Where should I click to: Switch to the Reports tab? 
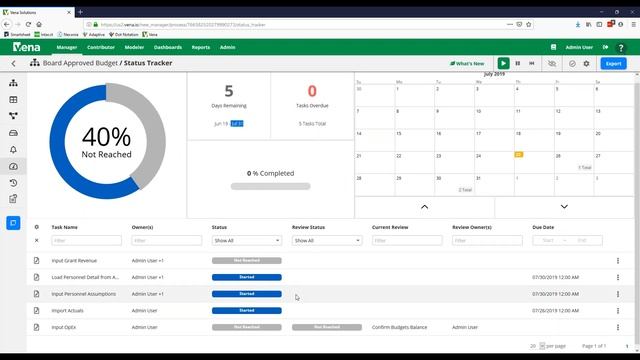click(201, 47)
